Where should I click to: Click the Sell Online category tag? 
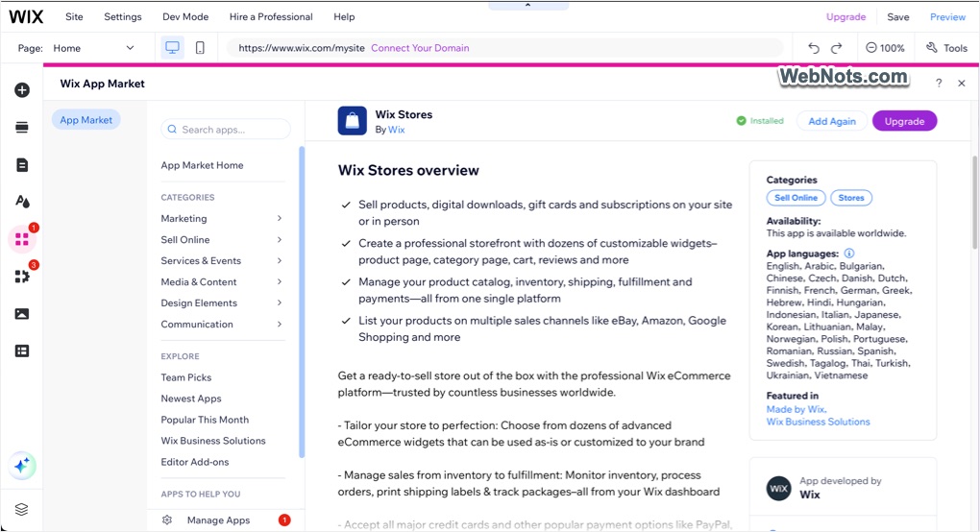point(796,198)
